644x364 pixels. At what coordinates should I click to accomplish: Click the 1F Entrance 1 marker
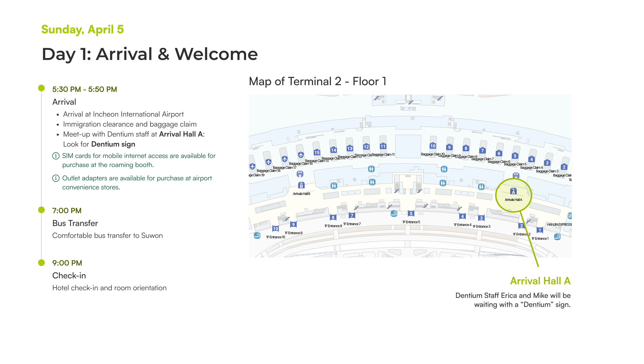coord(540,230)
